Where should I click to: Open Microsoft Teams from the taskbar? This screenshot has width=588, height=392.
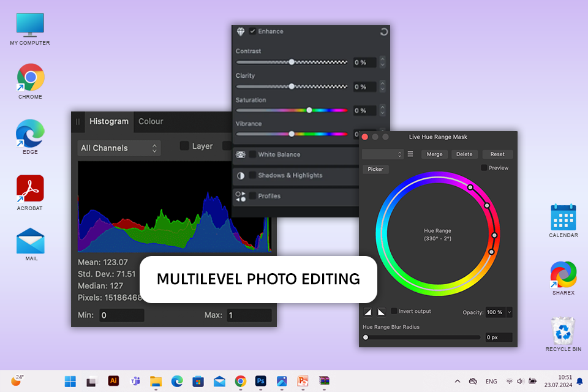135,381
